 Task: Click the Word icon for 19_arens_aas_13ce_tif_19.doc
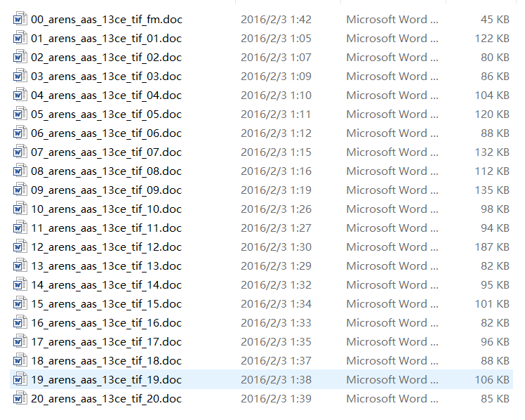pyautogui.click(x=20, y=379)
